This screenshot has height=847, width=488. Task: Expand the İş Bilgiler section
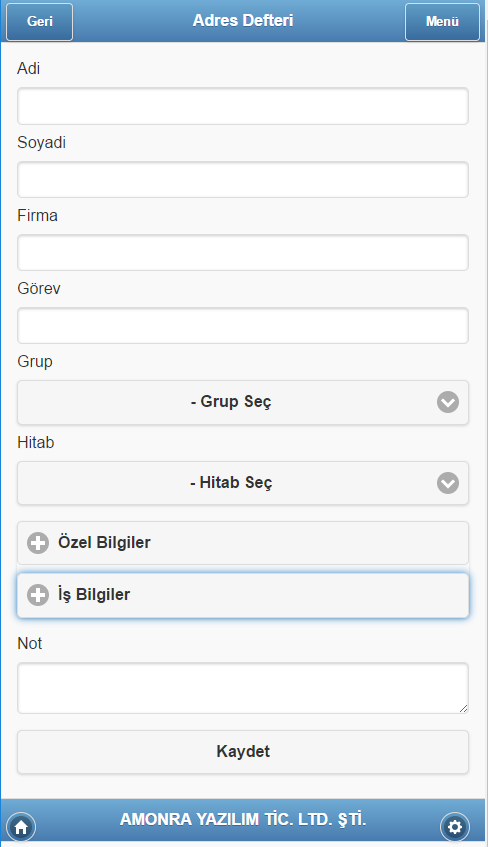(243, 595)
